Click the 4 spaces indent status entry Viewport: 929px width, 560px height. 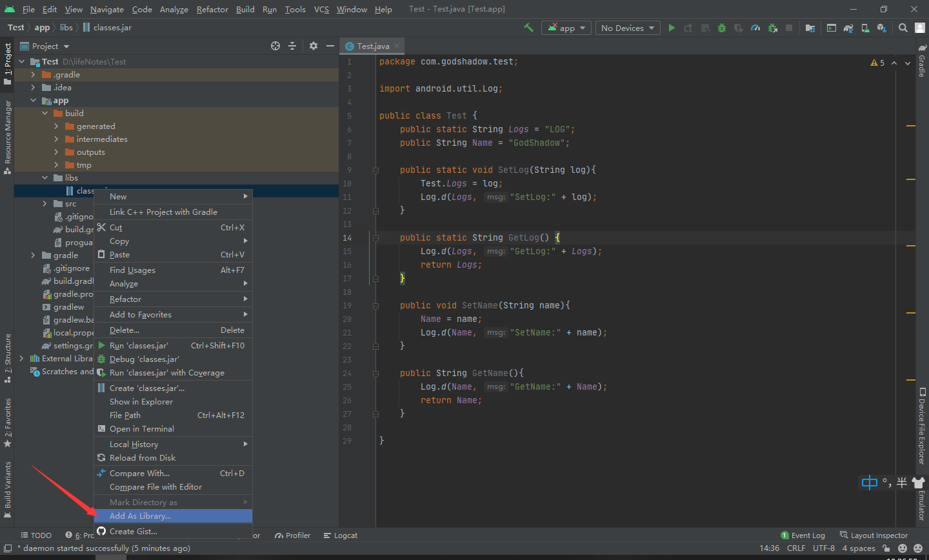click(x=859, y=548)
